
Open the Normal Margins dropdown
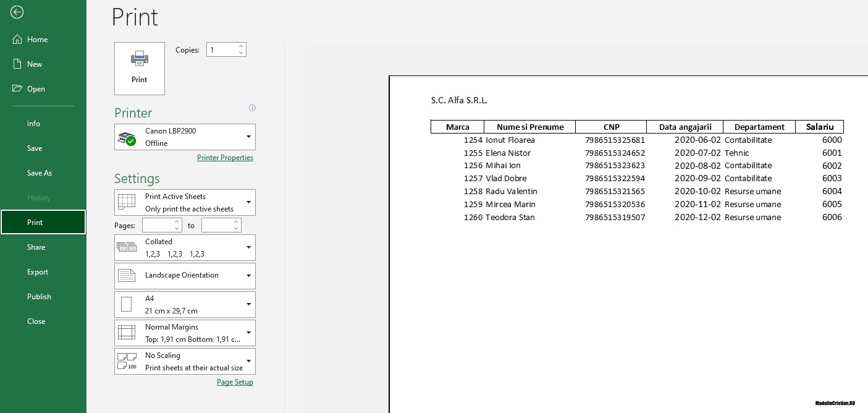(x=248, y=332)
